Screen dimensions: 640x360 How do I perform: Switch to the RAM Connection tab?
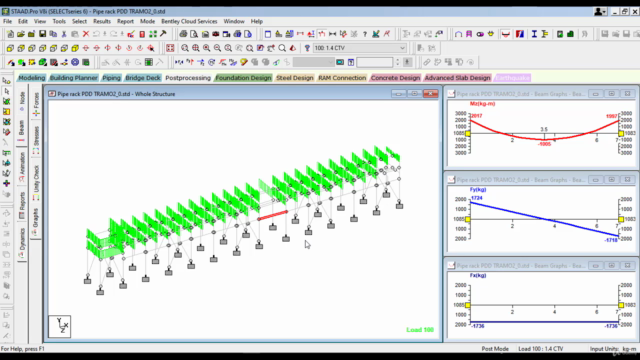tap(342, 78)
